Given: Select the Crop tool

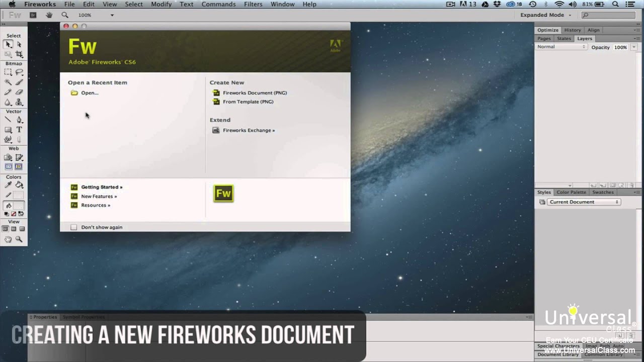Looking at the screenshot, I should [x=19, y=54].
